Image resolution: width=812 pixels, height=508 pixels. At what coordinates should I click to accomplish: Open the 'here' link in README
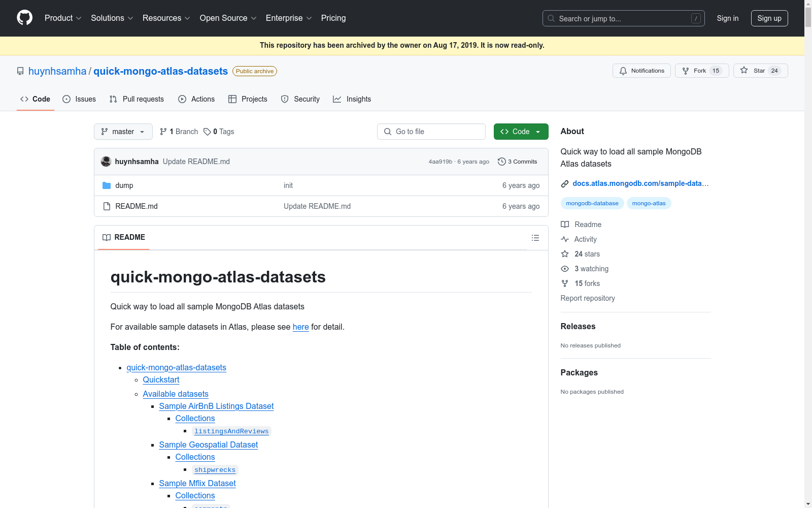(300, 327)
